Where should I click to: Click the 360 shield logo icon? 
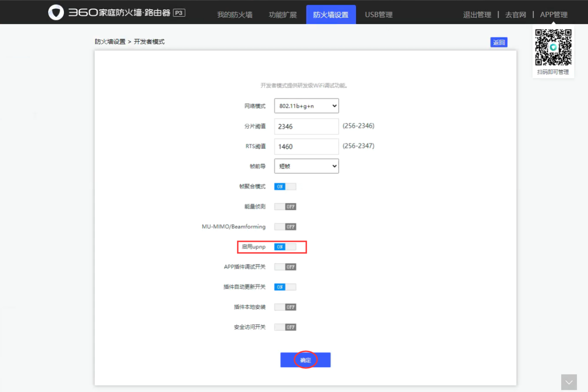(56, 12)
